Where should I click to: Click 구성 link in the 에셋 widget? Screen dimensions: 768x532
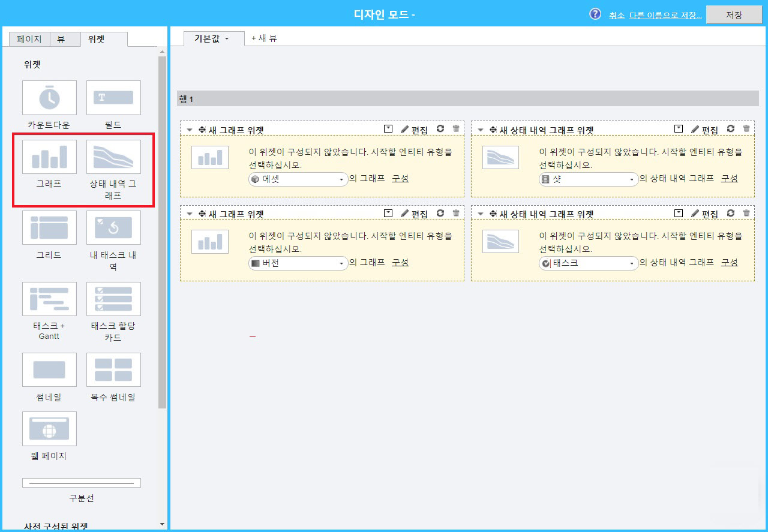(400, 178)
